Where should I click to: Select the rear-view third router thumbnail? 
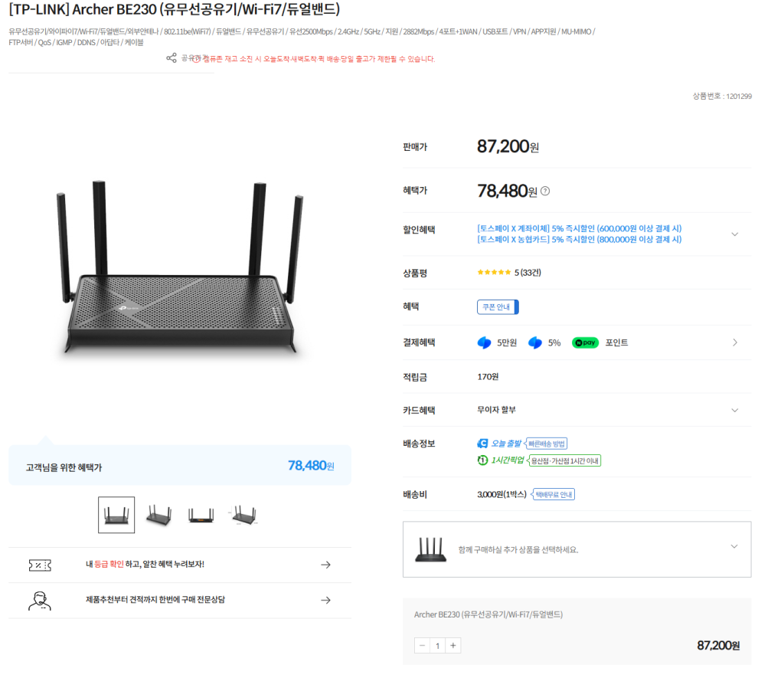pos(201,515)
